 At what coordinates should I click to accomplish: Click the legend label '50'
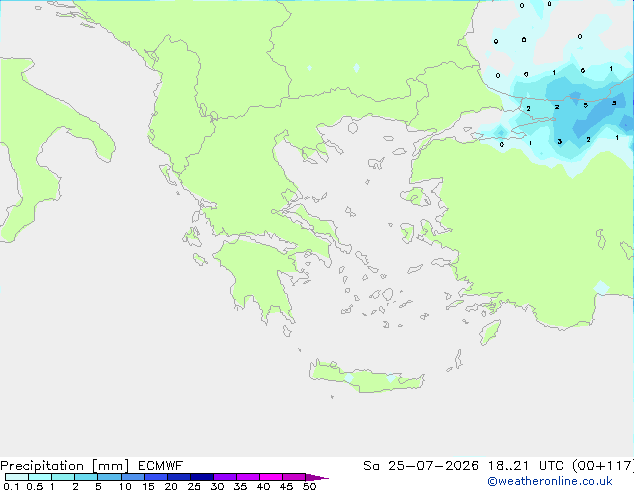click(309, 486)
